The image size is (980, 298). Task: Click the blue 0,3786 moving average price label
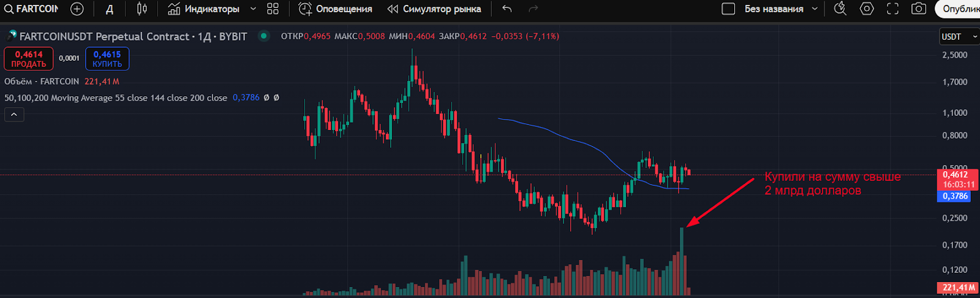(954, 196)
